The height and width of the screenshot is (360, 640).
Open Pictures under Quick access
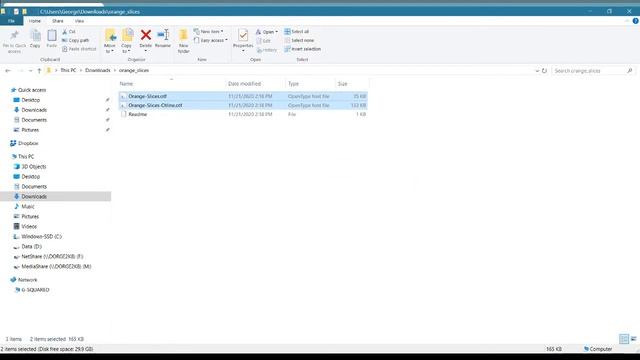click(x=30, y=130)
